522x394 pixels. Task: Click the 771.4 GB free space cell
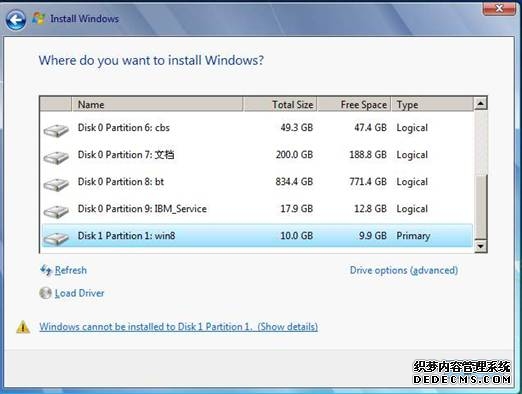pos(368,182)
